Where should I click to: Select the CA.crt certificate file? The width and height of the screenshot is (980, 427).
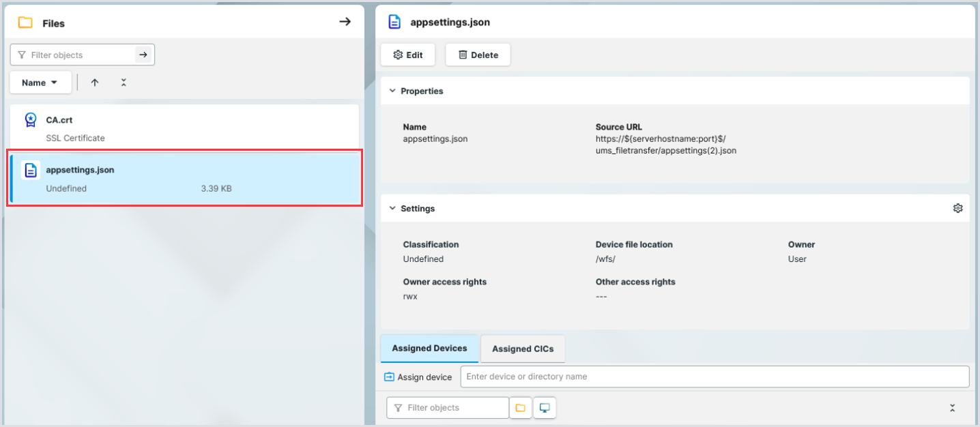(x=184, y=128)
